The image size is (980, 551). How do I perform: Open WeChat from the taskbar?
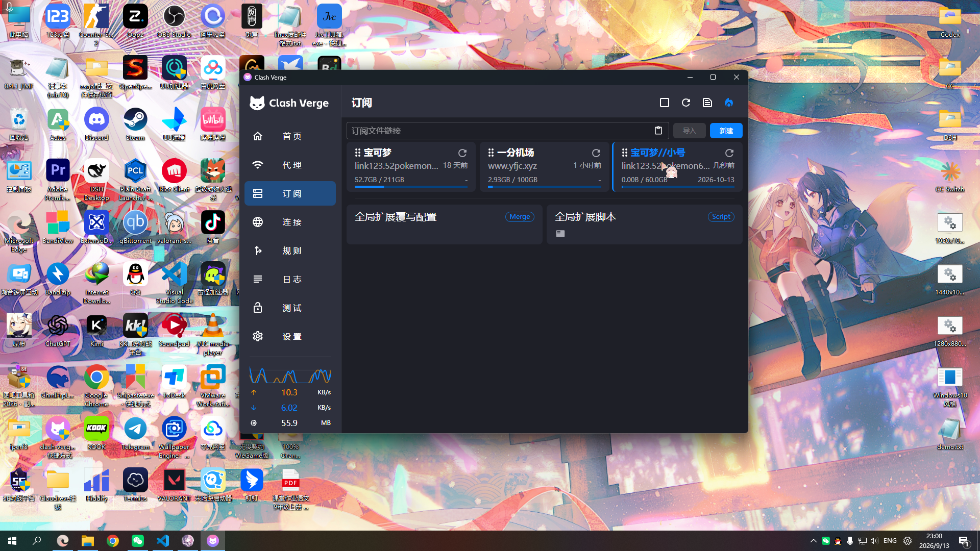[x=138, y=540]
